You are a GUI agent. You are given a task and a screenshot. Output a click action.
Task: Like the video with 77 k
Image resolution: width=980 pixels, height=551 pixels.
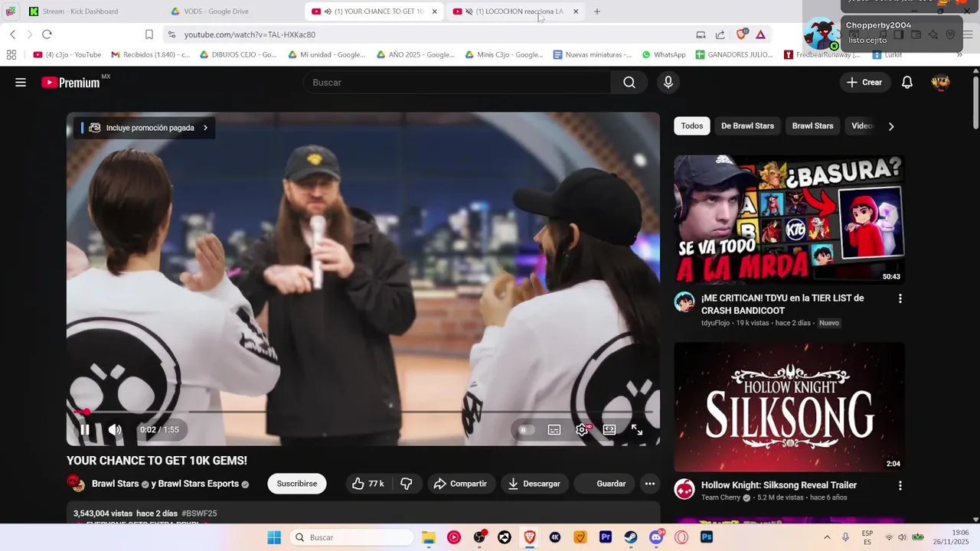tap(367, 484)
